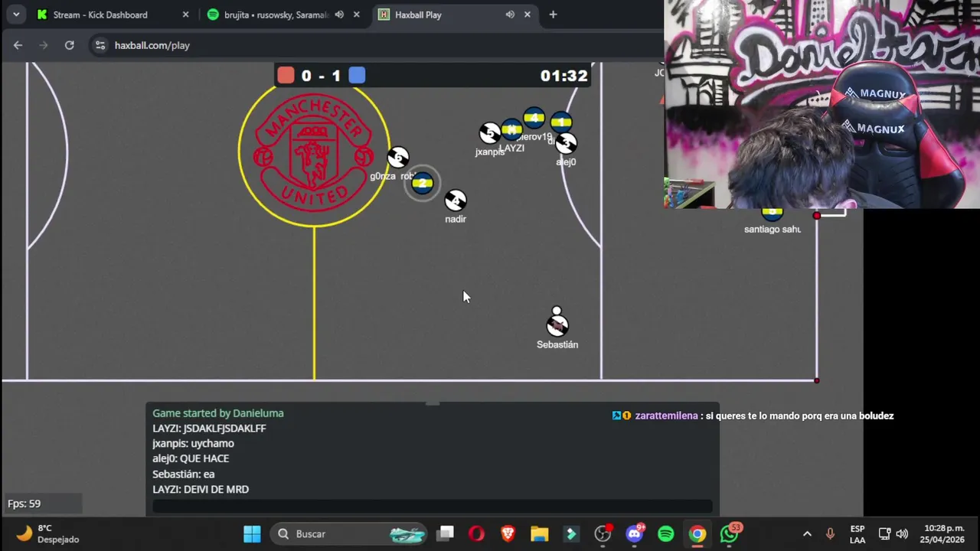Open Discord from the taskbar
Image resolution: width=980 pixels, height=551 pixels.
tap(635, 534)
